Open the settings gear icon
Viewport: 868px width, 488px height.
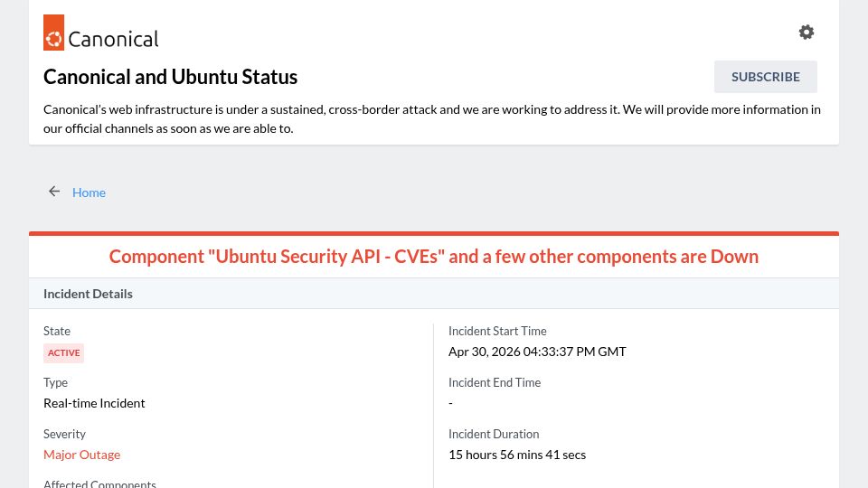pos(806,33)
